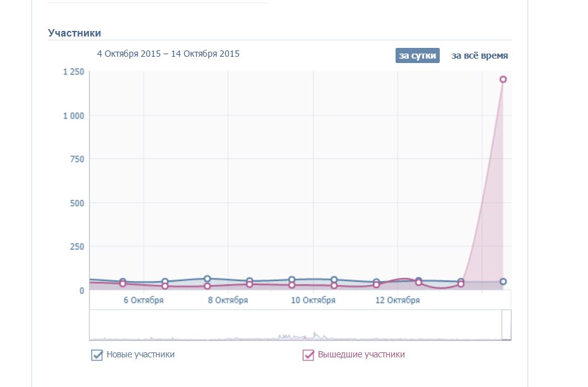
Task: Click the range selector handle in the mini timeline
Action: coord(506,325)
